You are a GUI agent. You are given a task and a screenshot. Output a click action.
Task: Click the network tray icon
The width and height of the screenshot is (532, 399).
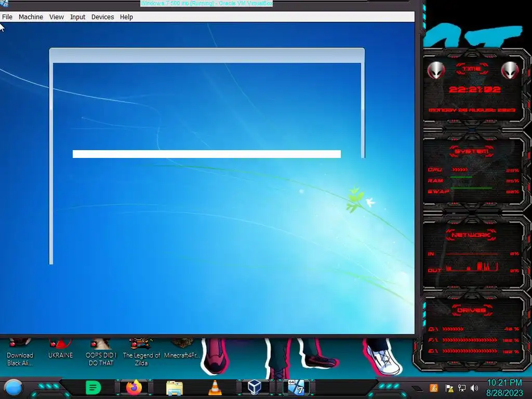click(462, 388)
